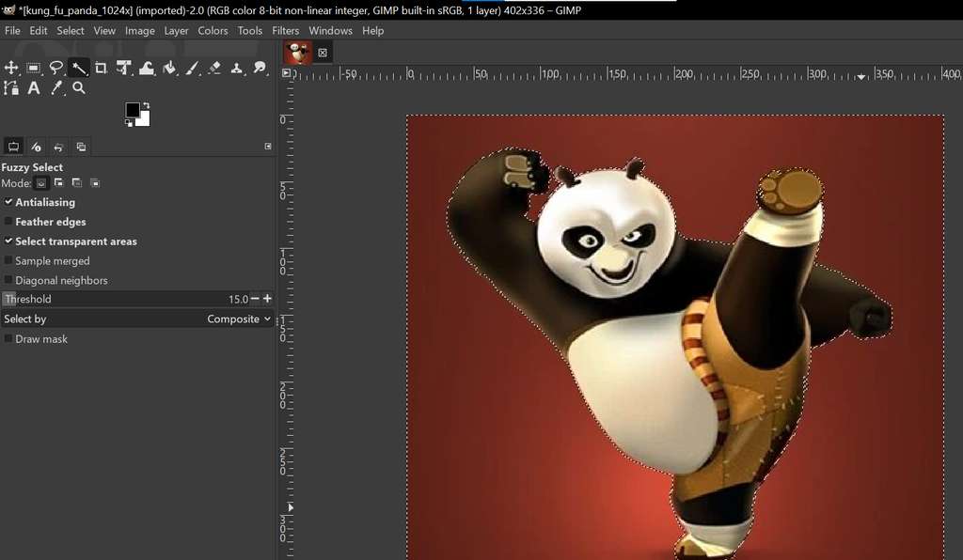
Task: Enable the Diagonal neighbors checkbox
Action: pyautogui.click(x=8, y=280)
